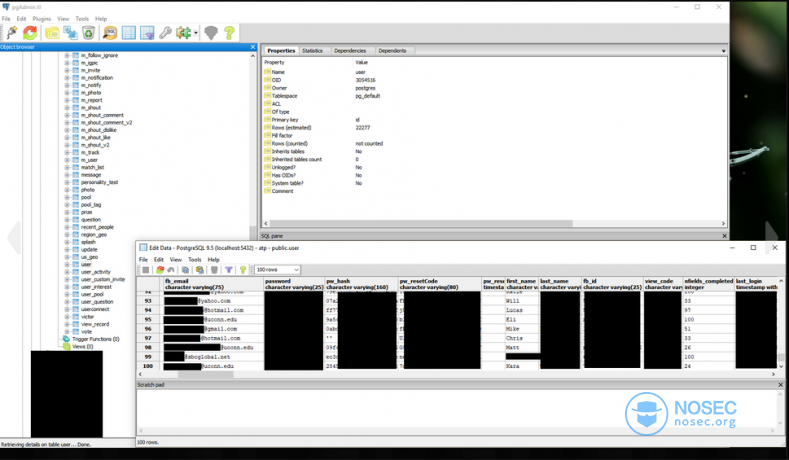Click the pw_hash column header

pos(361,284)
